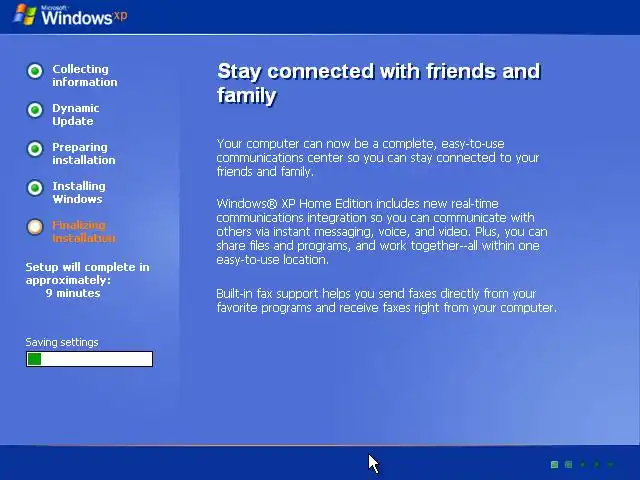Click the paragraph about Windows XP Home Edition
The image size is (640, 480).
[x=382, y=231]
